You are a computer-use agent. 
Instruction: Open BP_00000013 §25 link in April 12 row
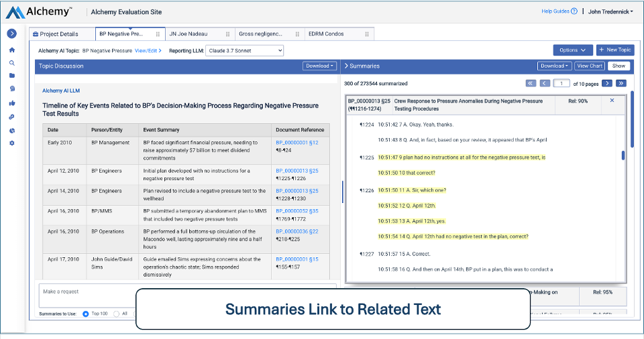click(x=297, y=171)
